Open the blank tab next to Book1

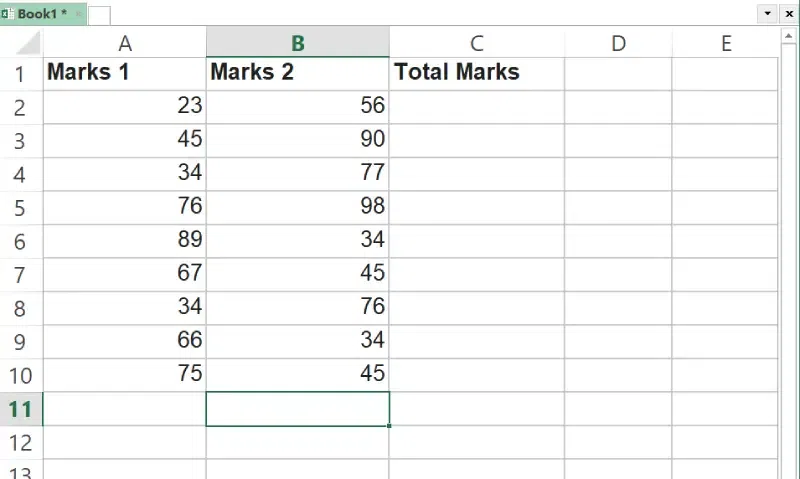coord(99,15)
